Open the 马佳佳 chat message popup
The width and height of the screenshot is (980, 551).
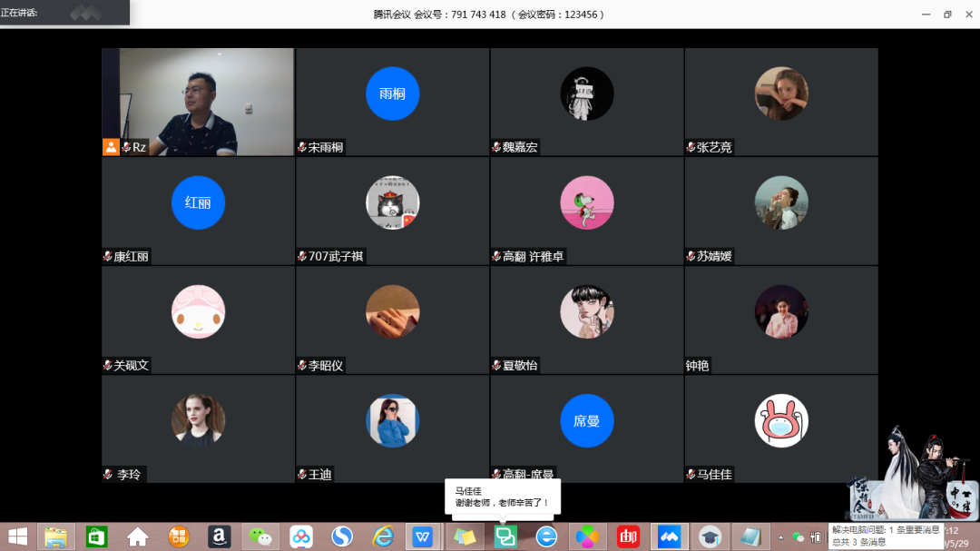[x=502, y=497]
